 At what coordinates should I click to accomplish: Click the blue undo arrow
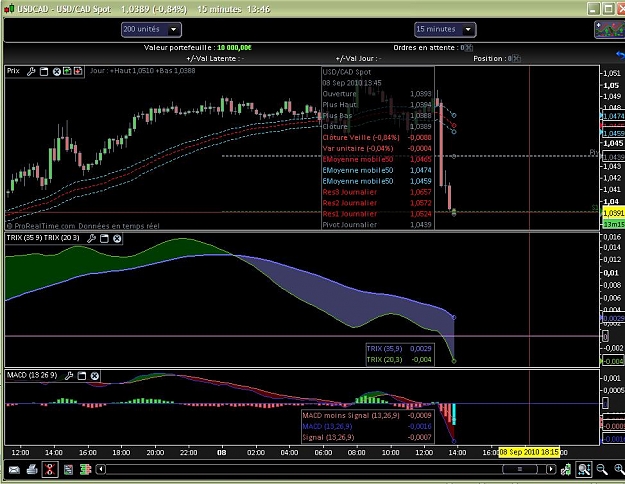(x=620, y=54)
